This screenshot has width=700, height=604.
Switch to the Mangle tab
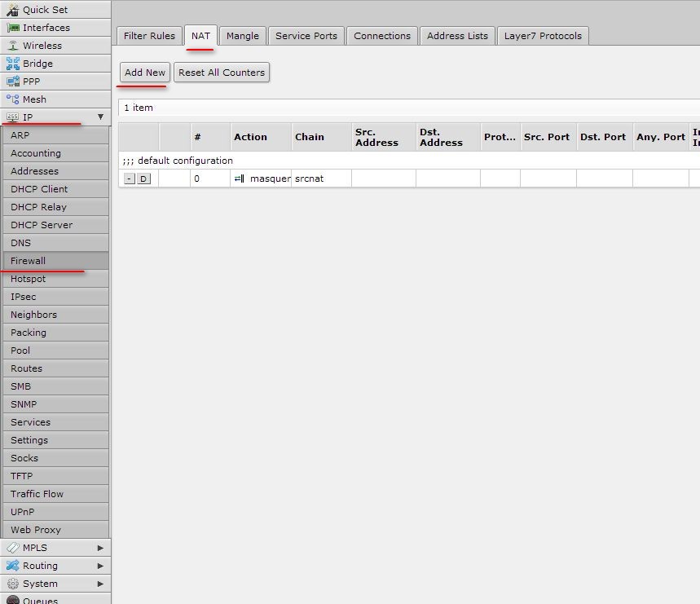tap(242, 36)
